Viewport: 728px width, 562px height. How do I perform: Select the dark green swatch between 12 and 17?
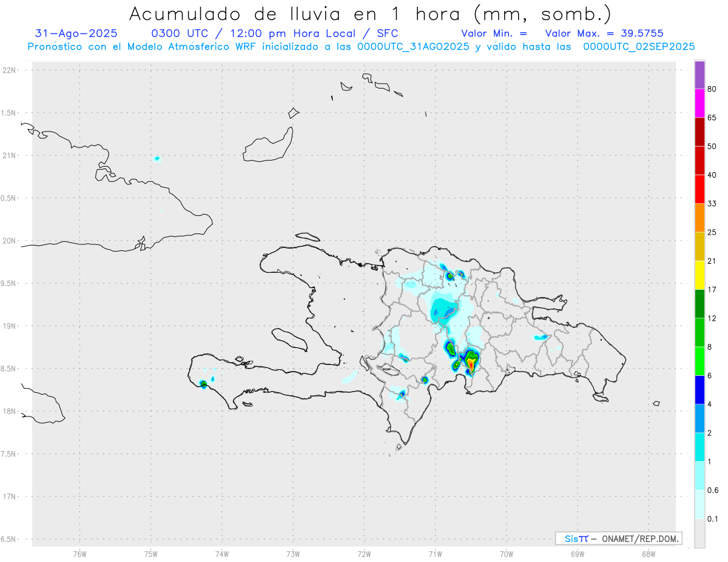pyautogui.click(x=699, y=304)
